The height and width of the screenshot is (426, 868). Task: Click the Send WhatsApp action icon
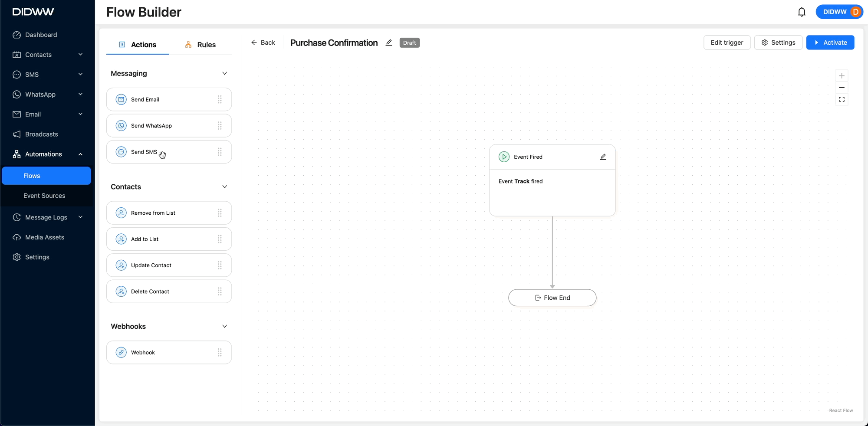[x=121, y=126]
